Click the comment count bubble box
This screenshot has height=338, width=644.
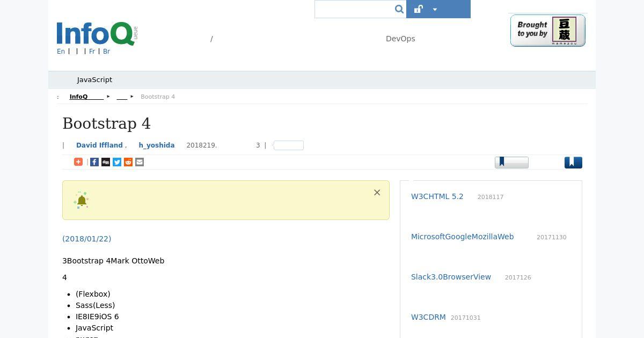pyautogui.click(x=288, y=145)
